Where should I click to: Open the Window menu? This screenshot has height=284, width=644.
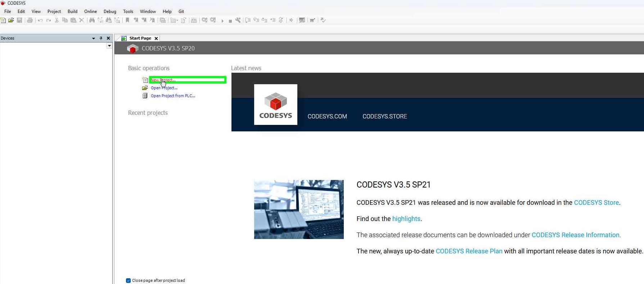coord(148,12)
